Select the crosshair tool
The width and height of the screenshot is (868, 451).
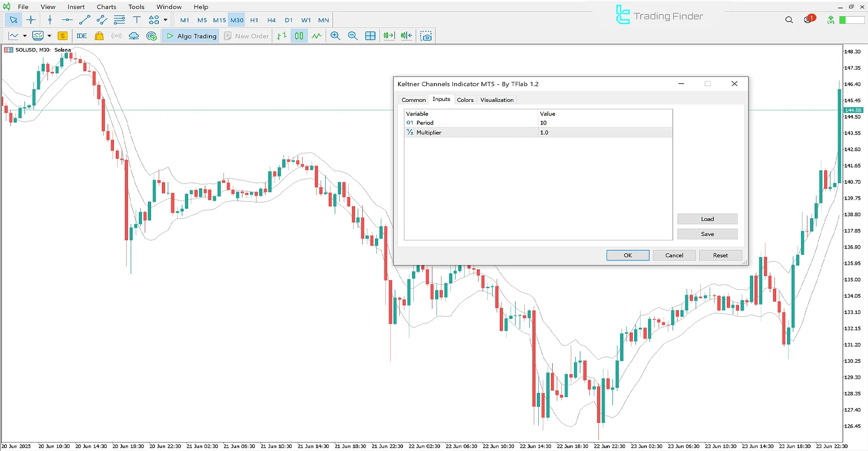(x=31, y=20)
